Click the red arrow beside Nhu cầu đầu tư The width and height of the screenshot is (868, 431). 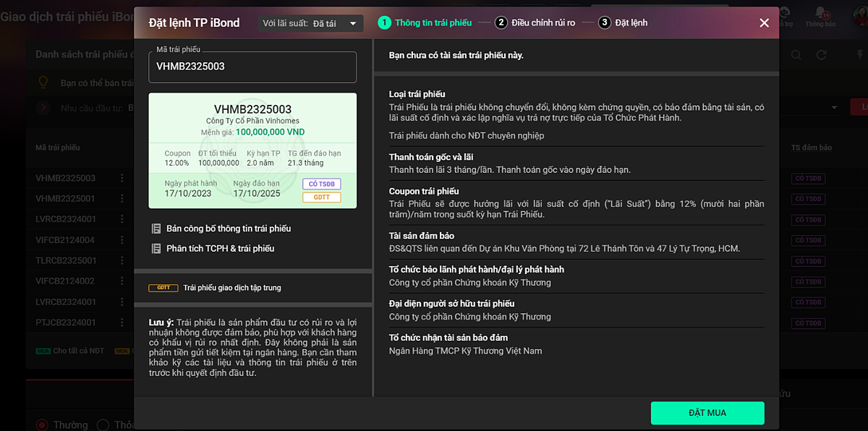tap(44, 108)
